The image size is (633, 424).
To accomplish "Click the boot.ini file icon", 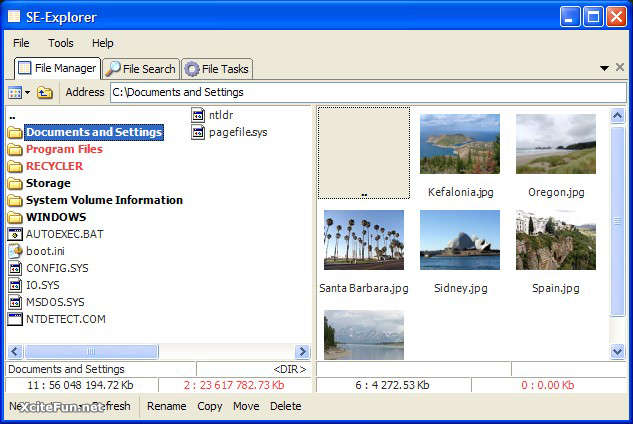I will [15, 251].
